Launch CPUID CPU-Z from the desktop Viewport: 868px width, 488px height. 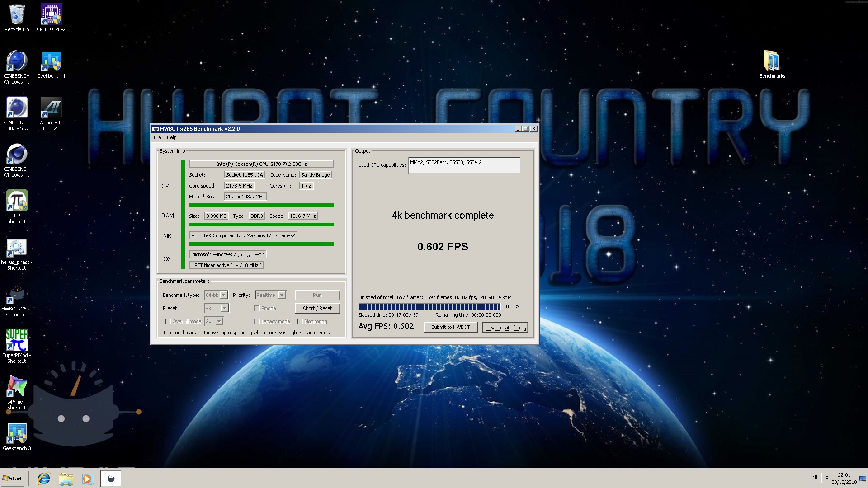tap(51, 18)
